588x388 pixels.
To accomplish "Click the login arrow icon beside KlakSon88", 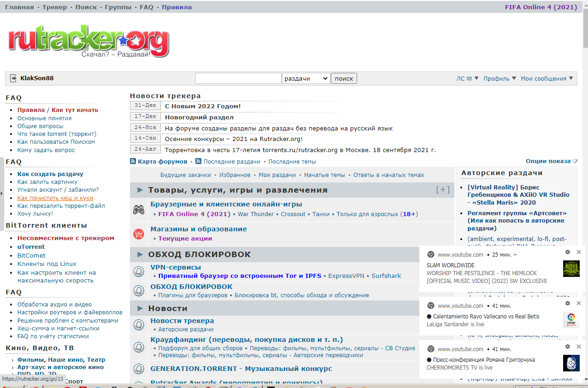I will 13,78.
